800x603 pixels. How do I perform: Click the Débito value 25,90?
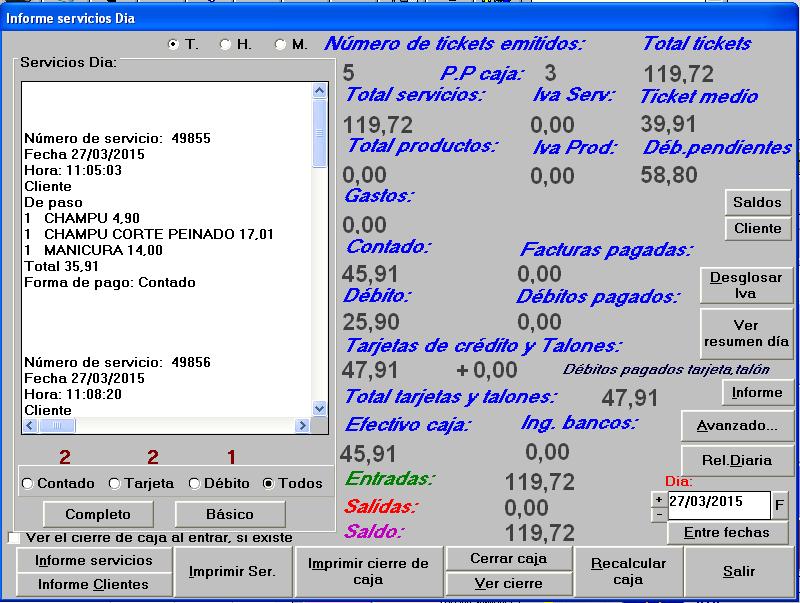[371, 322]
